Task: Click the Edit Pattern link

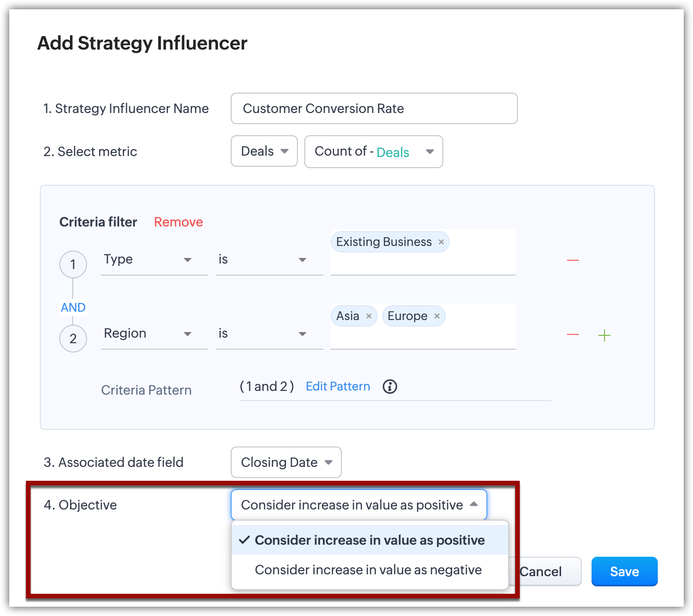Action: (x=338, y=387)
